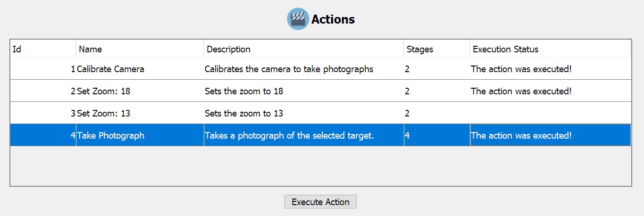This screenshot has width=644, height=216.
Task: Click the Id cell numbered 2
Action: (73, 91)
